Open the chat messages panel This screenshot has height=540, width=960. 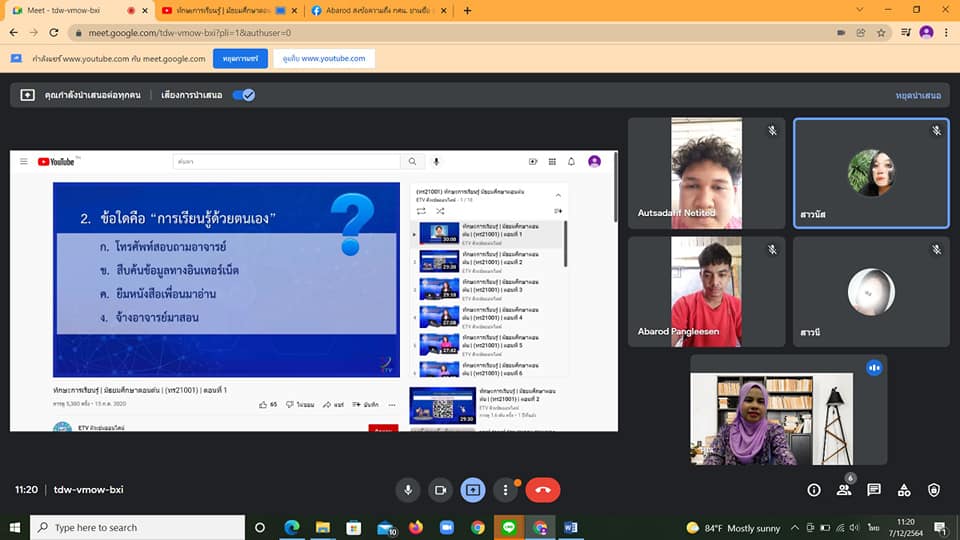tap(874, 490)
